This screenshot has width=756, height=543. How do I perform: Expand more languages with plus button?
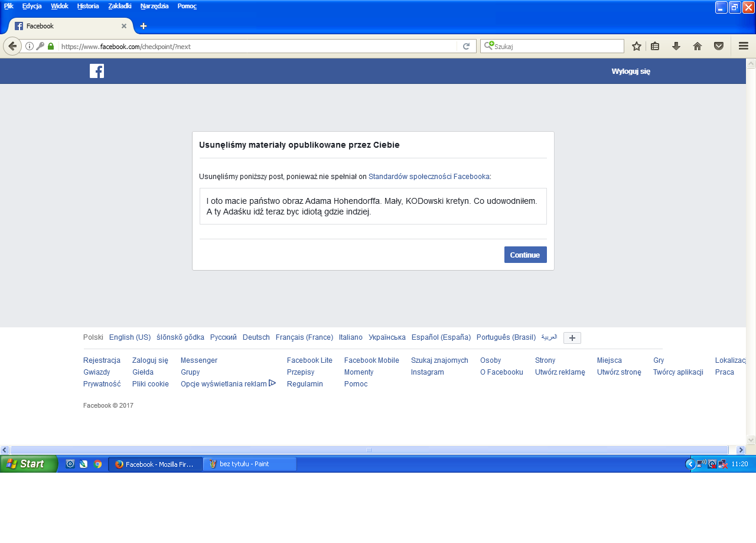(x=572, y=338)
